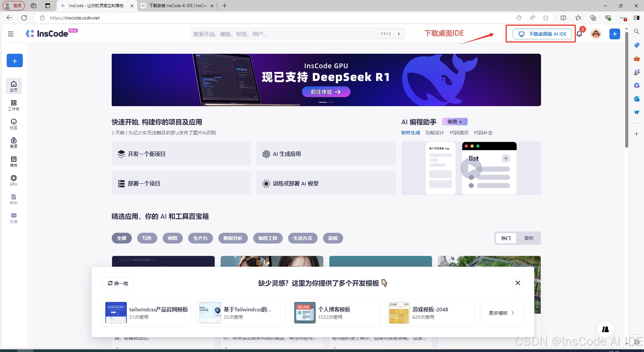Filter apps by 数据分析
Viewport: 644px width, 352px height.
tap(233, 238)
